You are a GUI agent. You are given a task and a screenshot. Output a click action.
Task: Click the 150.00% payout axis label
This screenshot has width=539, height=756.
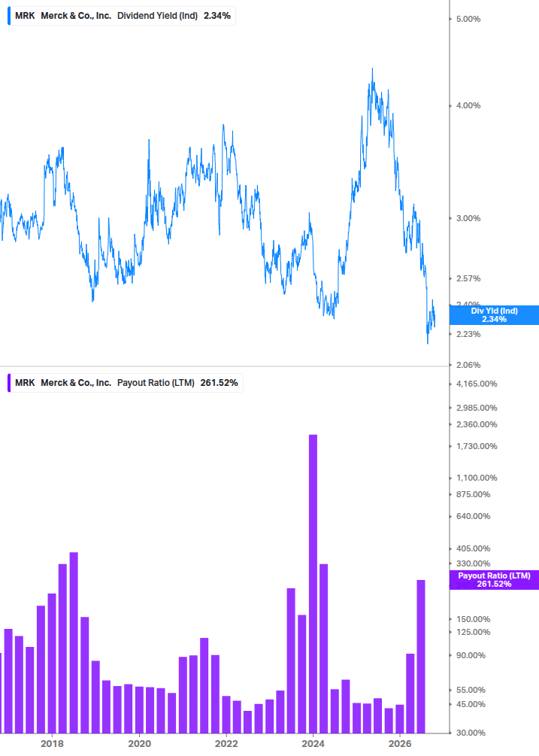[473, 619]
